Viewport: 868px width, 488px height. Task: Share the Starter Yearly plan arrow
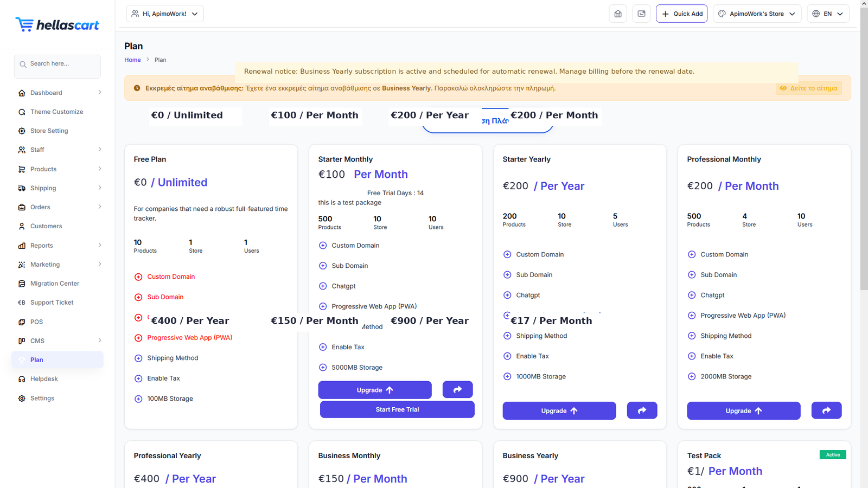coord(642,410)
